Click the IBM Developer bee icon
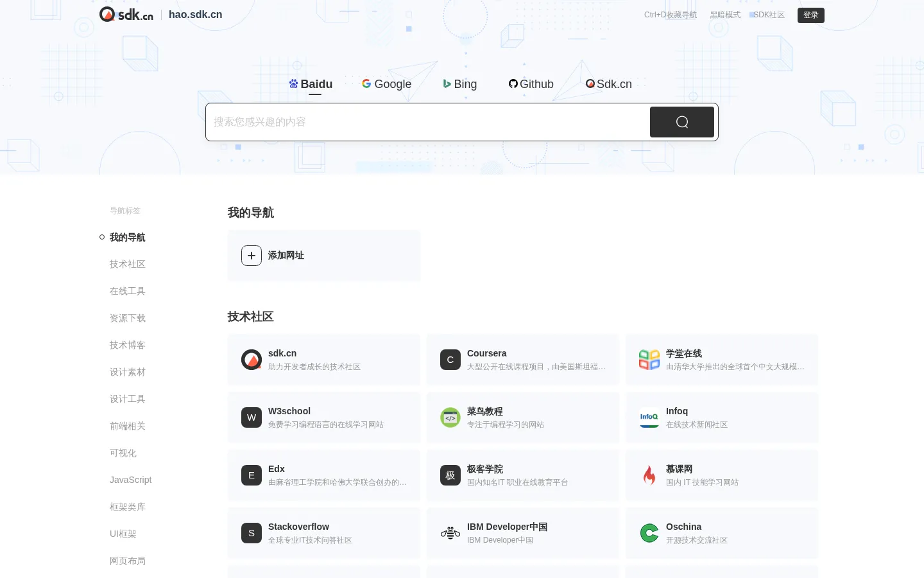 tap(450, 533)
